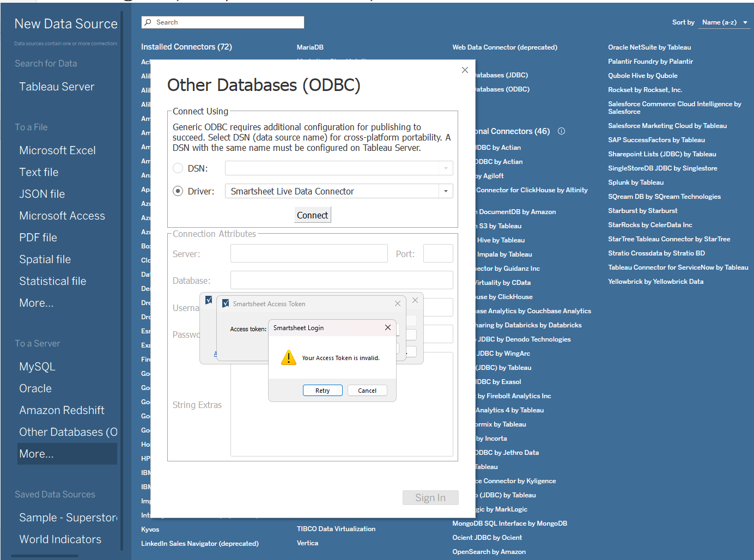Choose Microsoft Excel in the sidebar
Image resolution: width=754 pixels, height=560 pixels.
pos(57,150)
